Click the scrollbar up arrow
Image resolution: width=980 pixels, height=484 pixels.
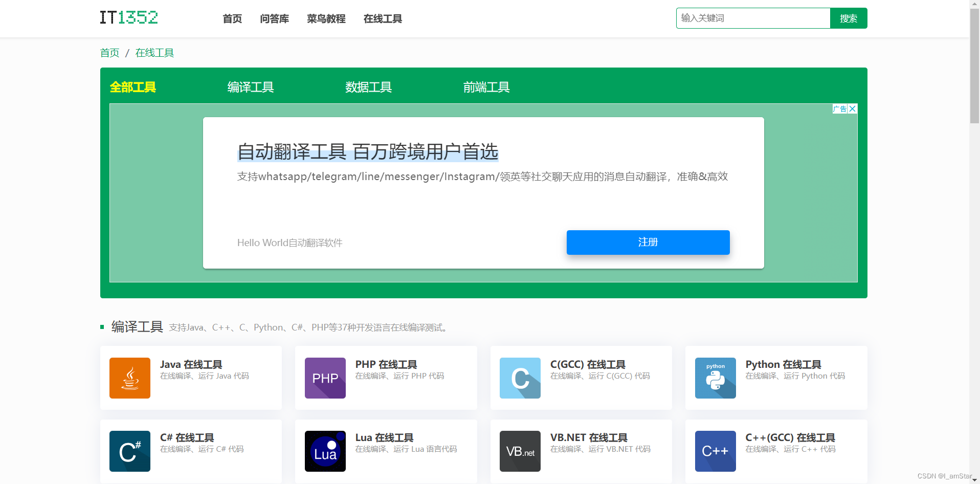click(974, 4)
